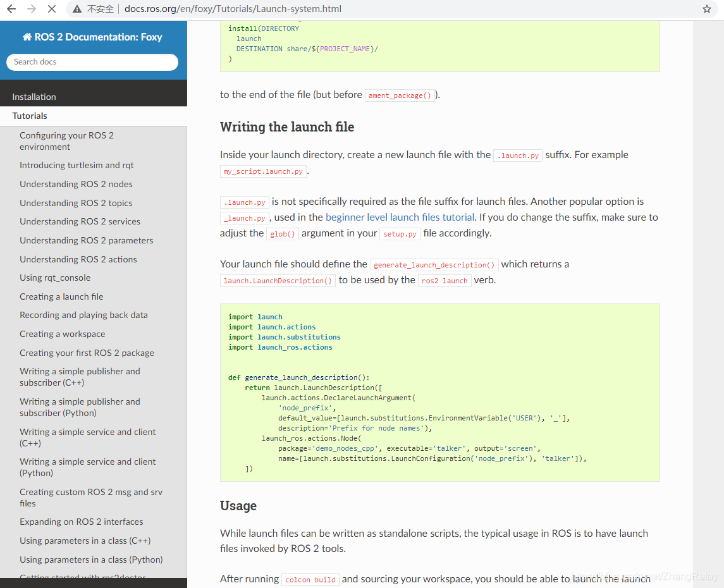Click the DESTINATION share/${PROJECT_NAME}/ code line
Viewport: 724px width, 588px height.
[307, 49]
